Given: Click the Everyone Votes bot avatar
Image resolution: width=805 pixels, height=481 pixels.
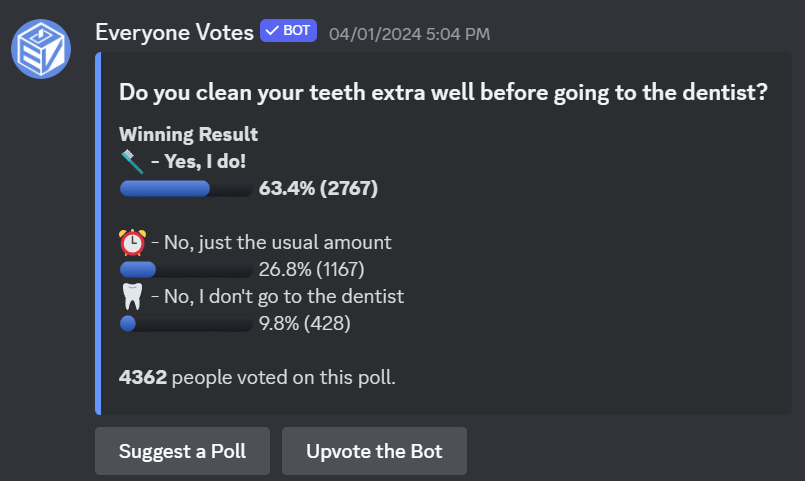Looking at the screenshot, I should pyautogui.click(x=41, y=46).
